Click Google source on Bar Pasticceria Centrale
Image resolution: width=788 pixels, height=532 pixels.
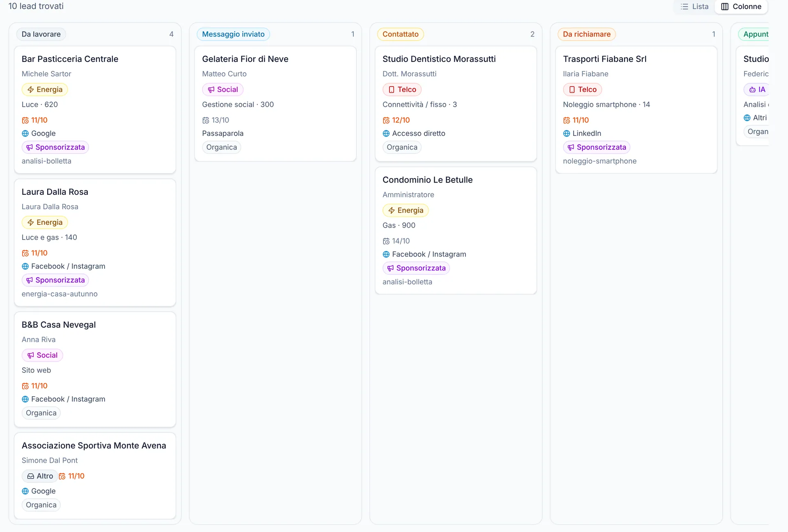(39, 133)
